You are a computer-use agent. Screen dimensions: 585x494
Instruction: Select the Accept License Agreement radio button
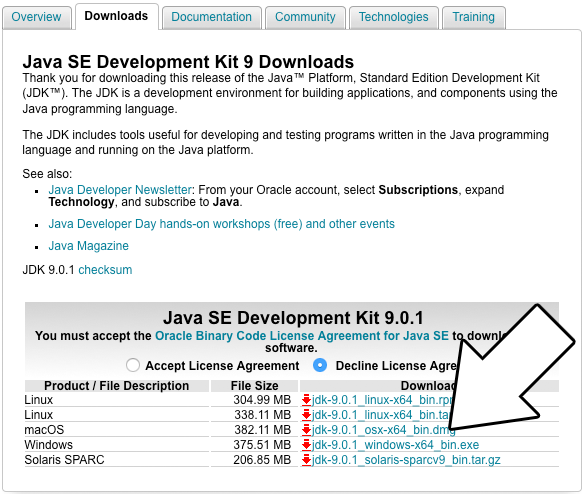pyautogui.click(x=133, y=365)
